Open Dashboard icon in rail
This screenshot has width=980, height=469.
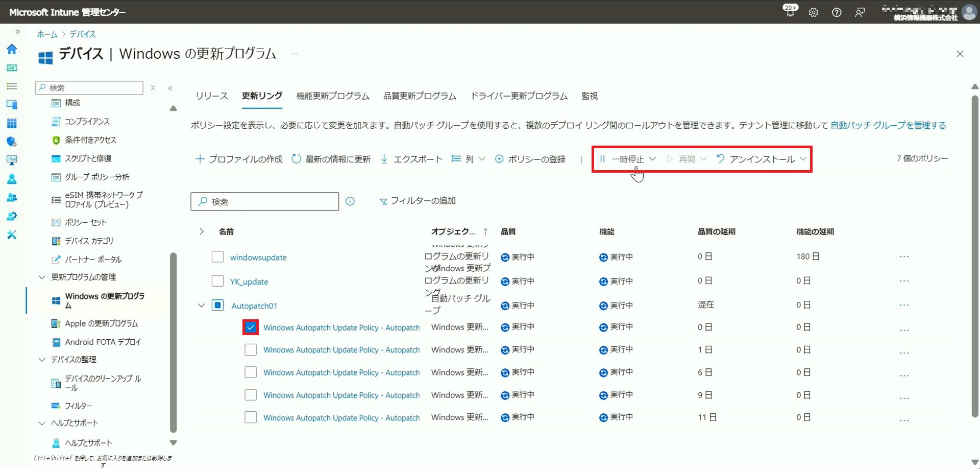point(12,67)
